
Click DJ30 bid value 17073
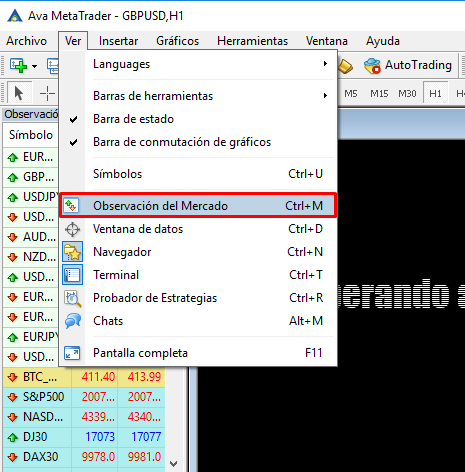(100, 437)
